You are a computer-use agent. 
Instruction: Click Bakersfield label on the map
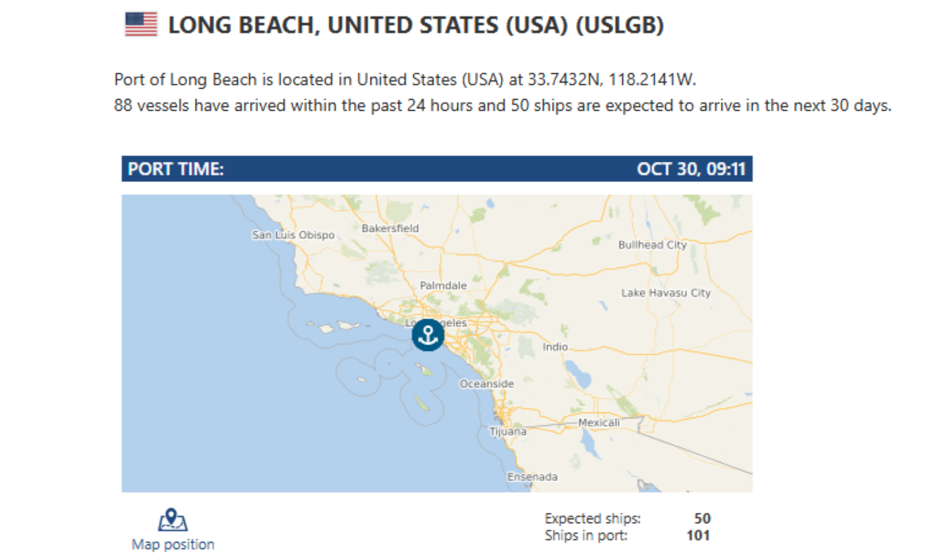(x=390, y=229)
